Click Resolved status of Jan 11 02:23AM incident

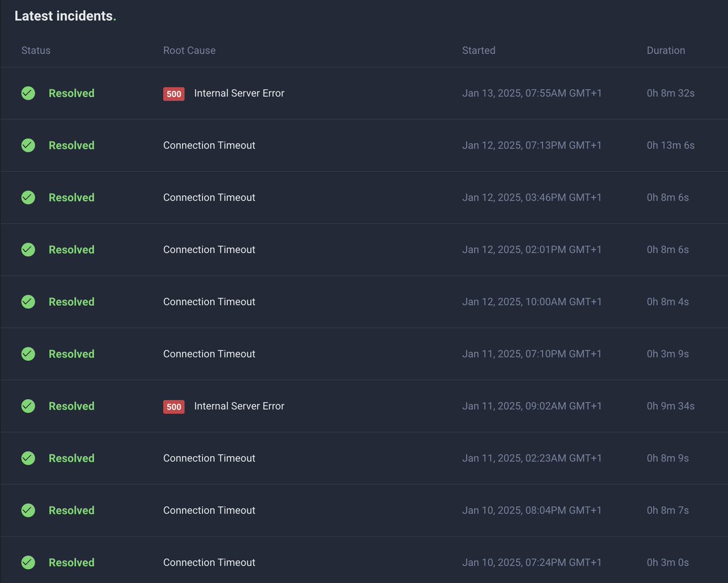point(72,458)
